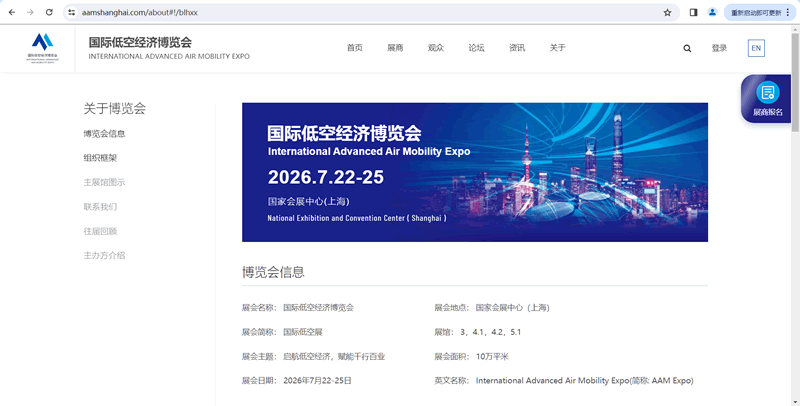Click the browser back arrow
The width and height of the screenshot is (800, 406).
pos(11,12)
